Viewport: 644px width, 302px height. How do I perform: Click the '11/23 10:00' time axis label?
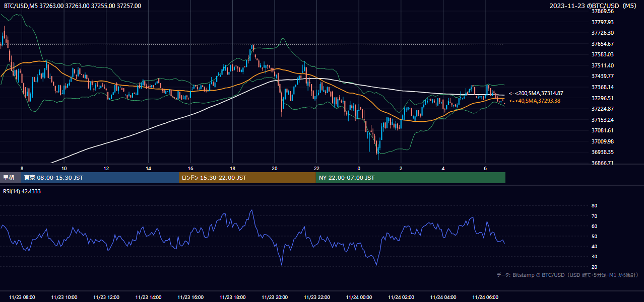pyautogui.click(x=64, y=297)
